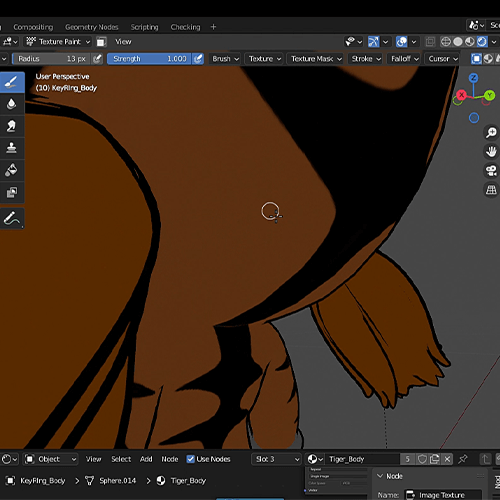Open the Texture Paint mode dropdown
The width and height of the screenshot is (500, 500).
point(58,42)
